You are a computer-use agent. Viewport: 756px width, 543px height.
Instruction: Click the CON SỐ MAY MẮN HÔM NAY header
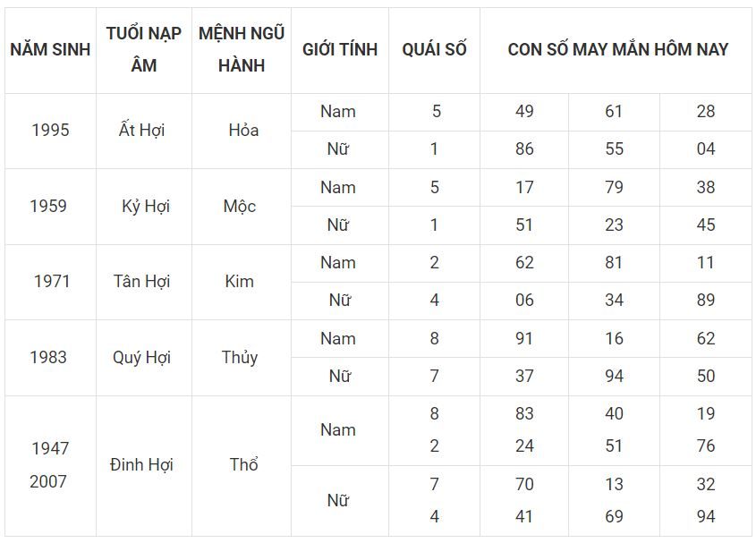pyautogui.click(x=617, y=49)
